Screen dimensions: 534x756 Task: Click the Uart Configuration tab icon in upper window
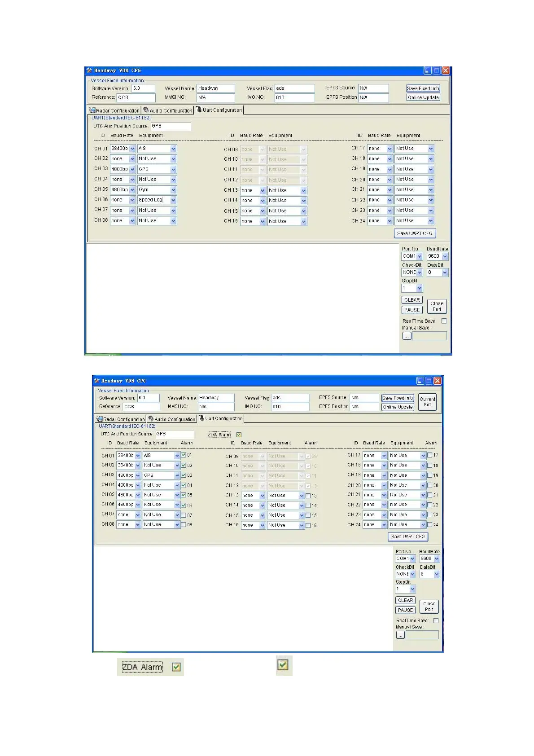coord(199,110)
